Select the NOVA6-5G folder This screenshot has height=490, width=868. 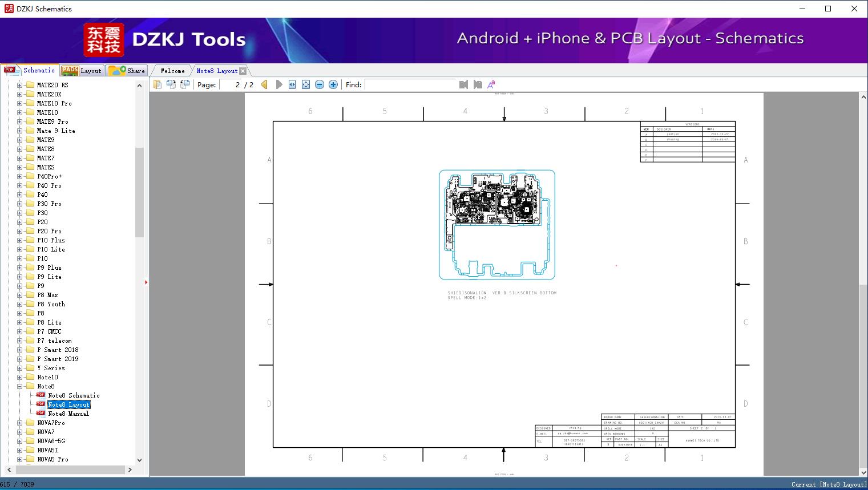point(51,441)
